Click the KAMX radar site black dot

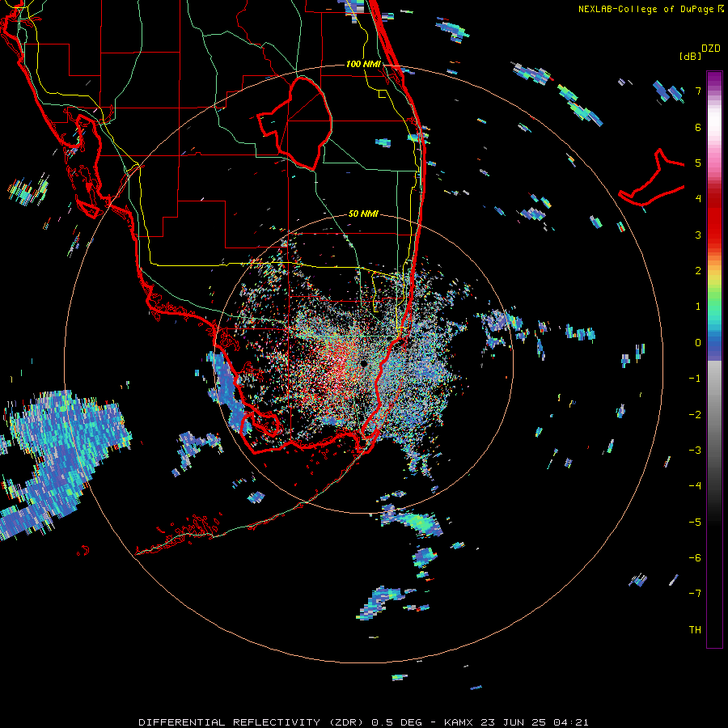pyautogui.click(x=363, y=363)
